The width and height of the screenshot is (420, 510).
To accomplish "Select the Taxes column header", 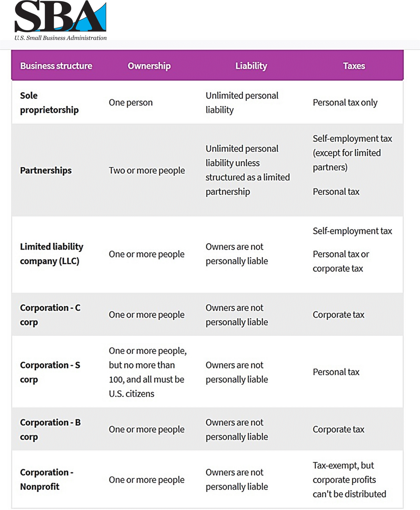I will point(354,66).
